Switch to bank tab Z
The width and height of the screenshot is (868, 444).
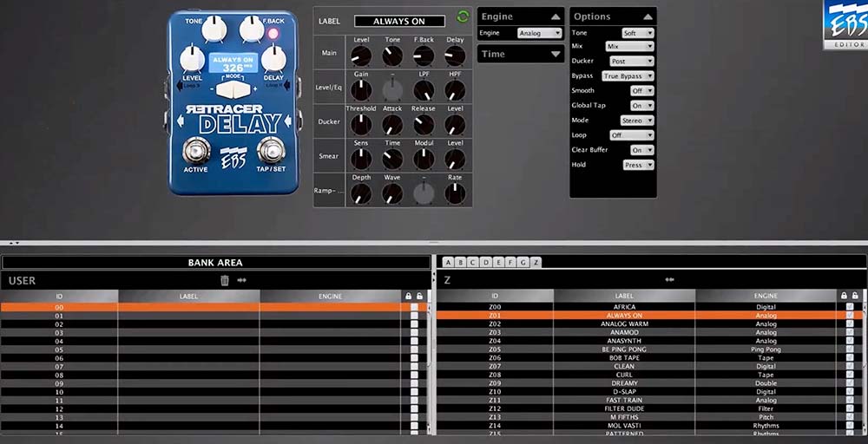(x=536, y=263)
